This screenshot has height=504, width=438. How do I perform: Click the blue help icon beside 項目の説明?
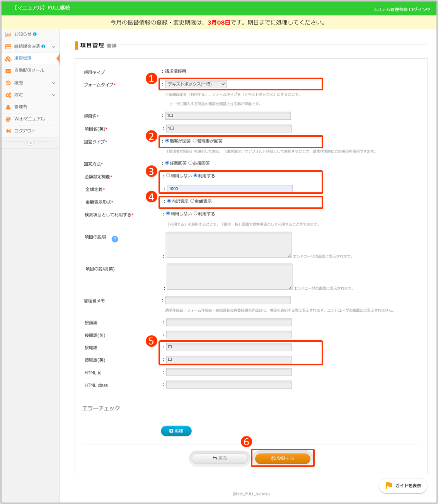point(115,239)
